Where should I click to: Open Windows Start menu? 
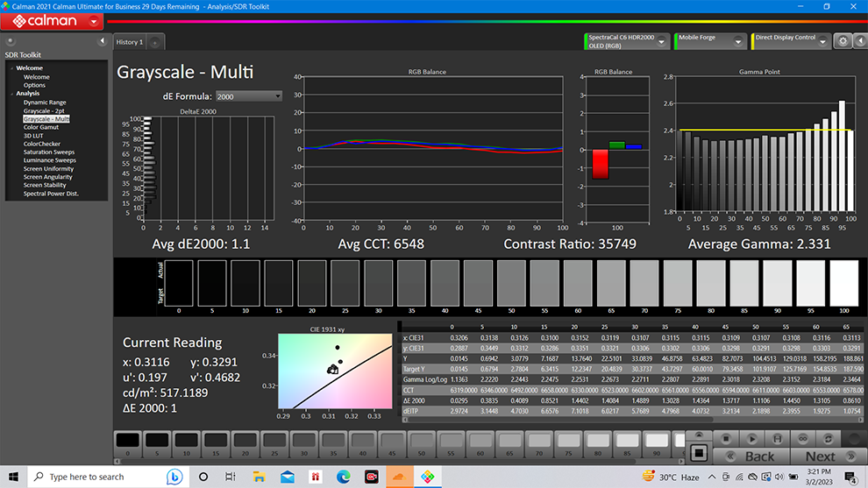point(13,477)
